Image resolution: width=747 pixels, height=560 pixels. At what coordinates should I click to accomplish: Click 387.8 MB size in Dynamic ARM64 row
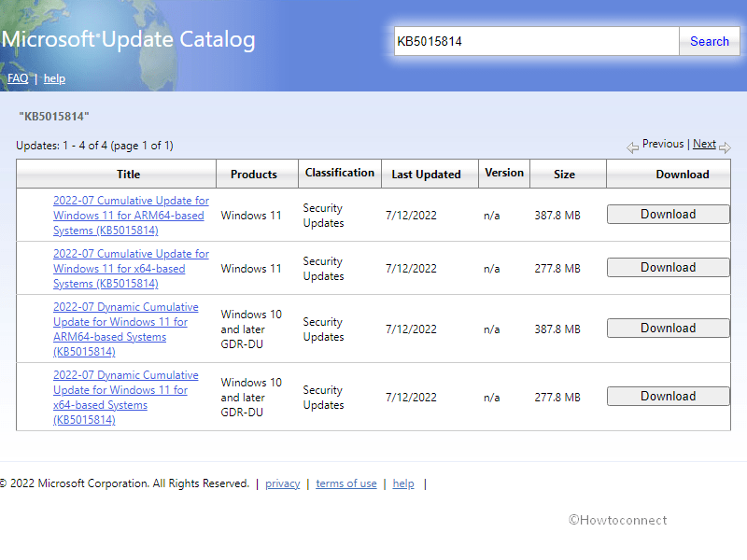click(557, 329)
